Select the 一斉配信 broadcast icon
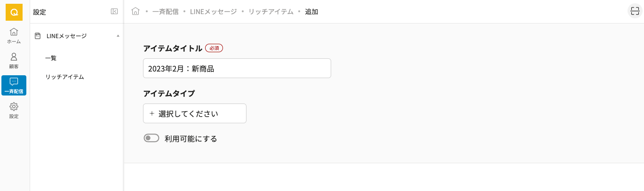The image size is (644, 191). (x=14, y=85)
